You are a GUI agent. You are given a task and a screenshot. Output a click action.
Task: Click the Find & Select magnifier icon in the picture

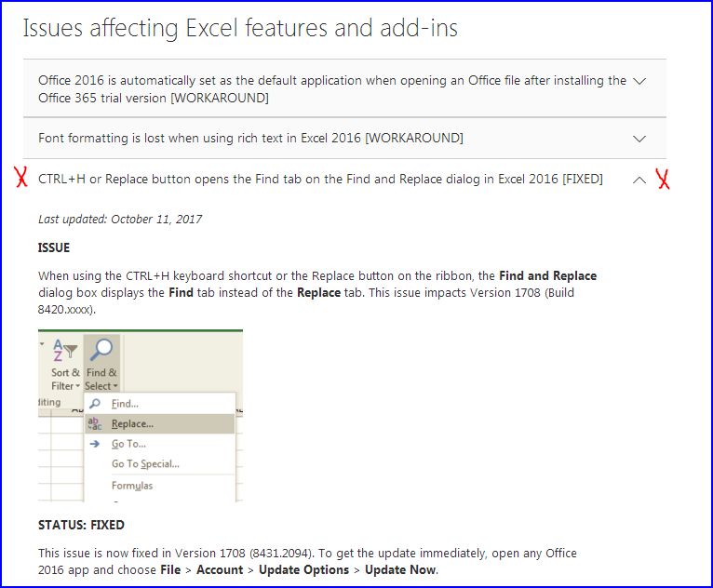[101, 350]
